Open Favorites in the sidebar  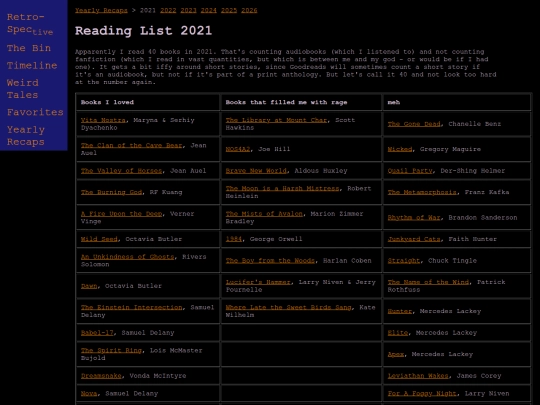coord(35,112)
